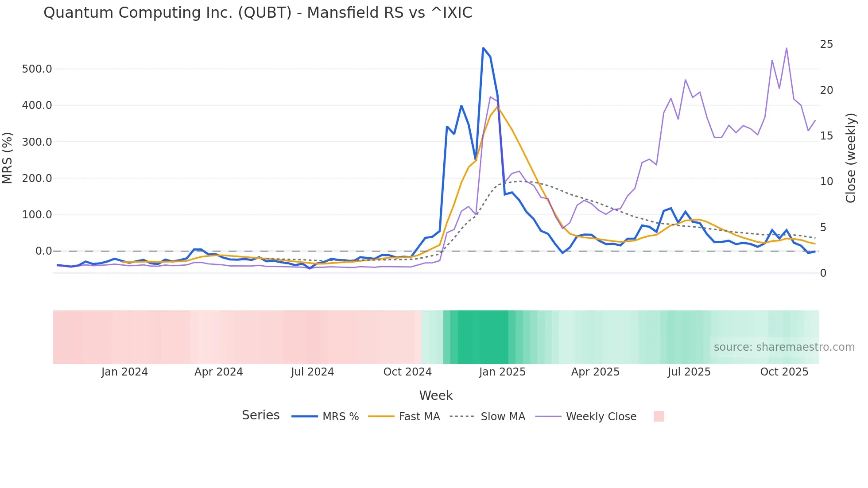
Task: Click the '0.0' left axis tick
Action: point(44,251)
